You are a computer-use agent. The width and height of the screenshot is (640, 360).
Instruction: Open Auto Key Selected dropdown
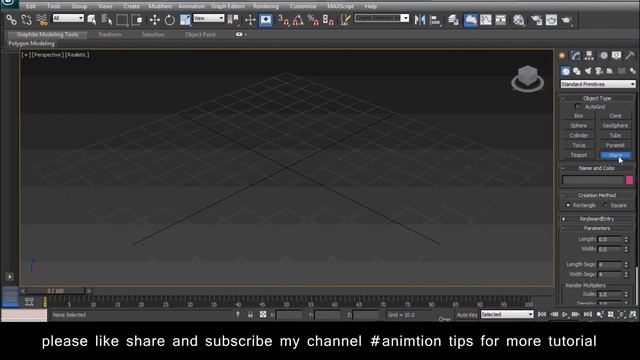(x=507, y=314)
